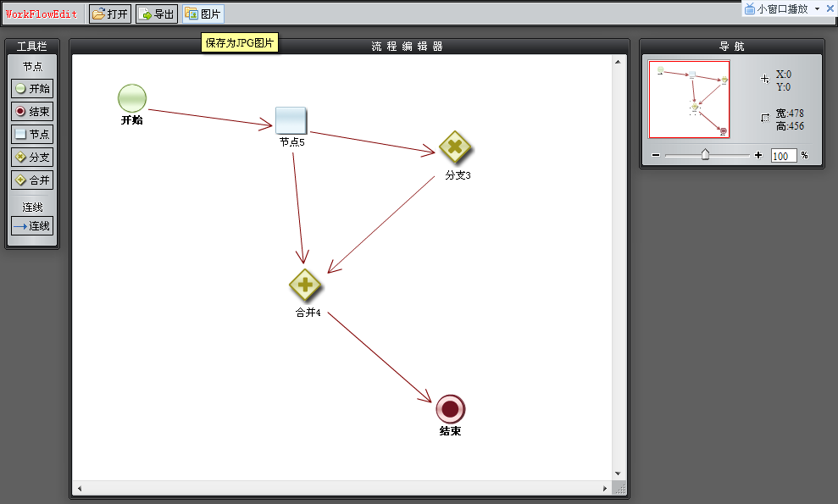Image resolution: width=838 pixels, height=504 pixels.
Task: Select the 节点 task node tool
Action: point(32,134)
